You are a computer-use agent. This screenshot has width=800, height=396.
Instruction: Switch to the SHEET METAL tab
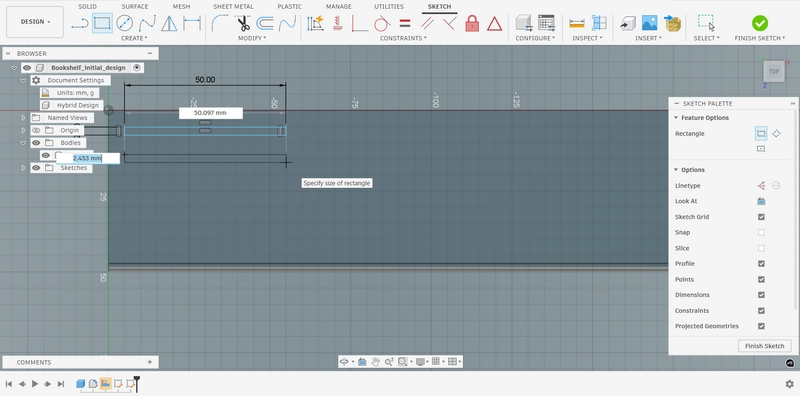(233, 7)
